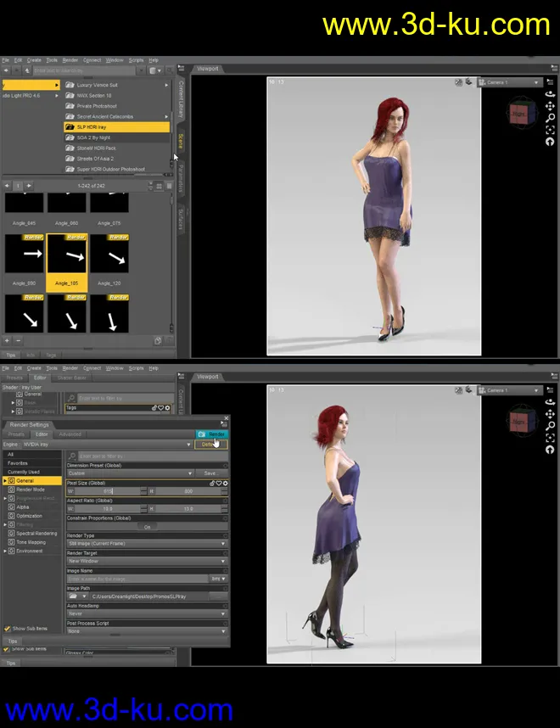The width and height of the screenshot is (560, 728).
Task: Select the Angle_120 thumbnail
Action: pos(109,253)
